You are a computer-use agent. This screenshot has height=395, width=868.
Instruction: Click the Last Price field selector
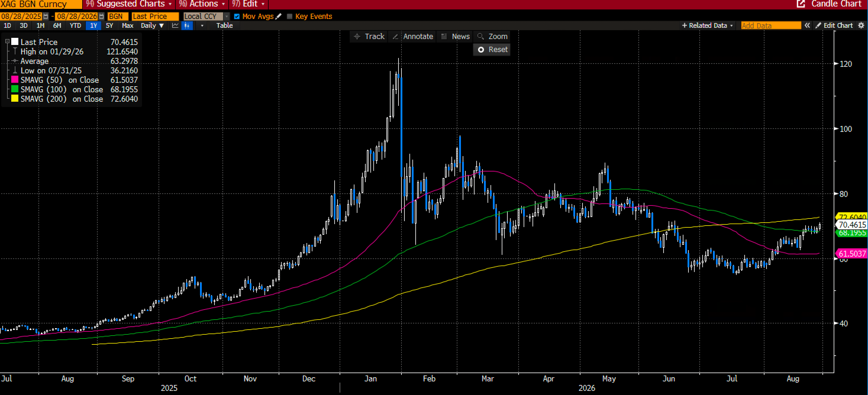pos(155,16)
